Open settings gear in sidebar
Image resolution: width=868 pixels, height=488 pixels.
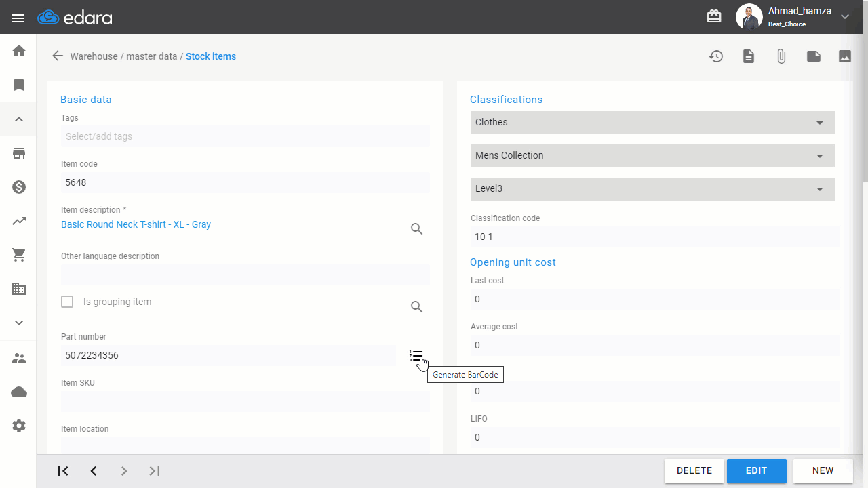[x=19, y=426]
